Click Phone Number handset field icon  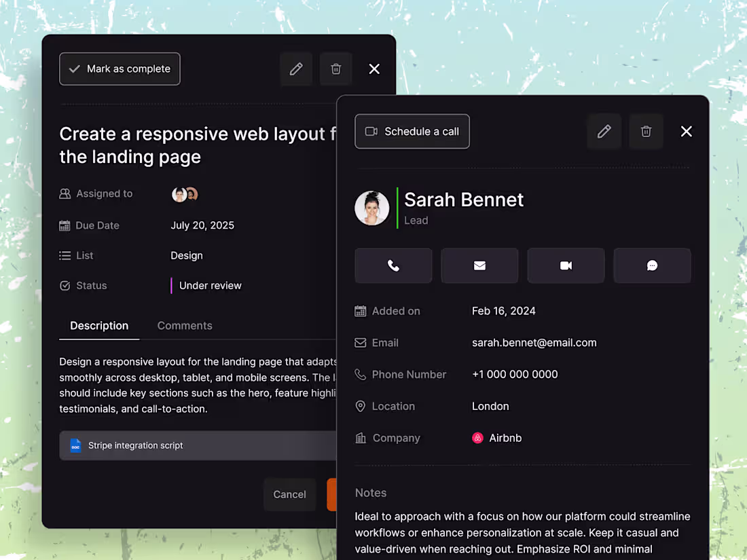tap(361, 375)
